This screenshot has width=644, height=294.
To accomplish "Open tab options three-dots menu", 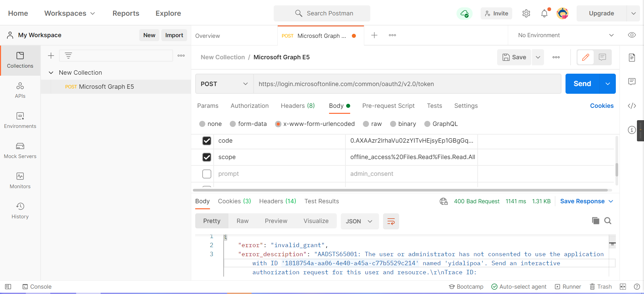I will tap(392, 35).
